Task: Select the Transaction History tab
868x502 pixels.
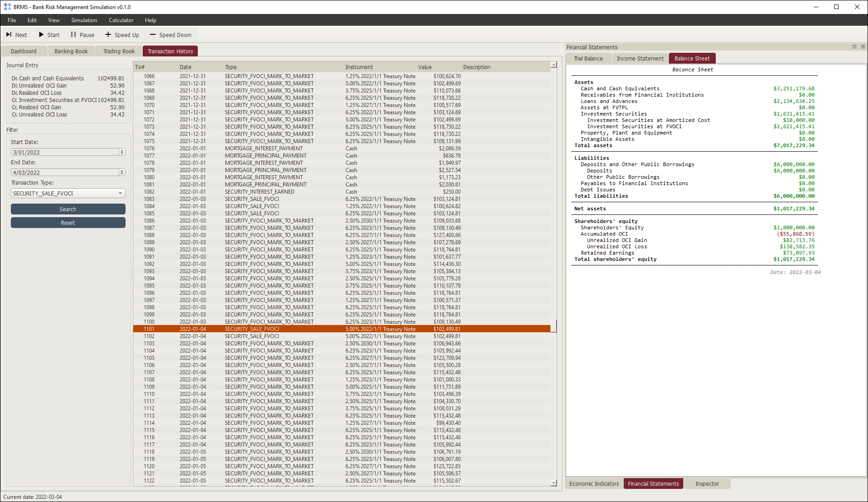Action: click(170, 51)
